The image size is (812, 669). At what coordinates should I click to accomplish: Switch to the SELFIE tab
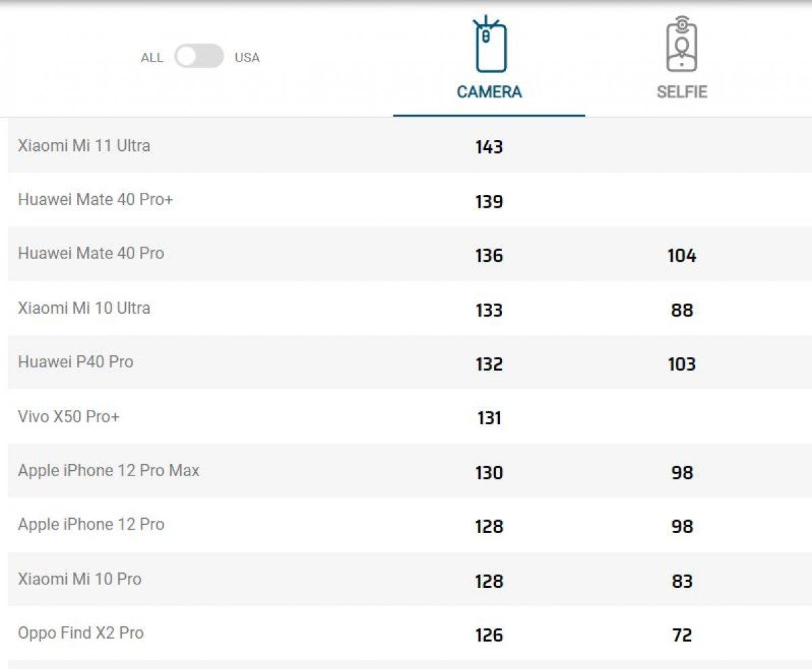(681, 92)
